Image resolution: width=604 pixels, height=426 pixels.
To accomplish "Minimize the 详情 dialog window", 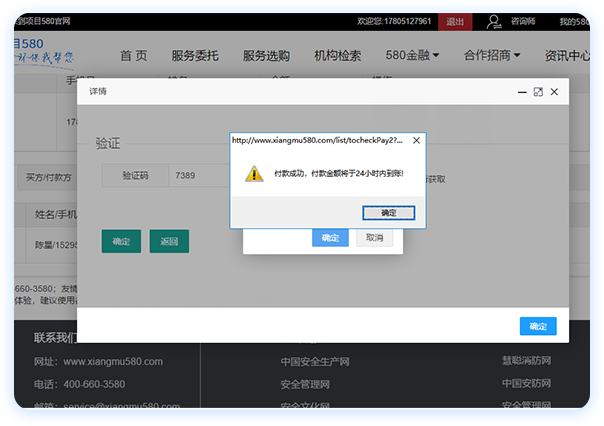I will (x=522, y=92).
